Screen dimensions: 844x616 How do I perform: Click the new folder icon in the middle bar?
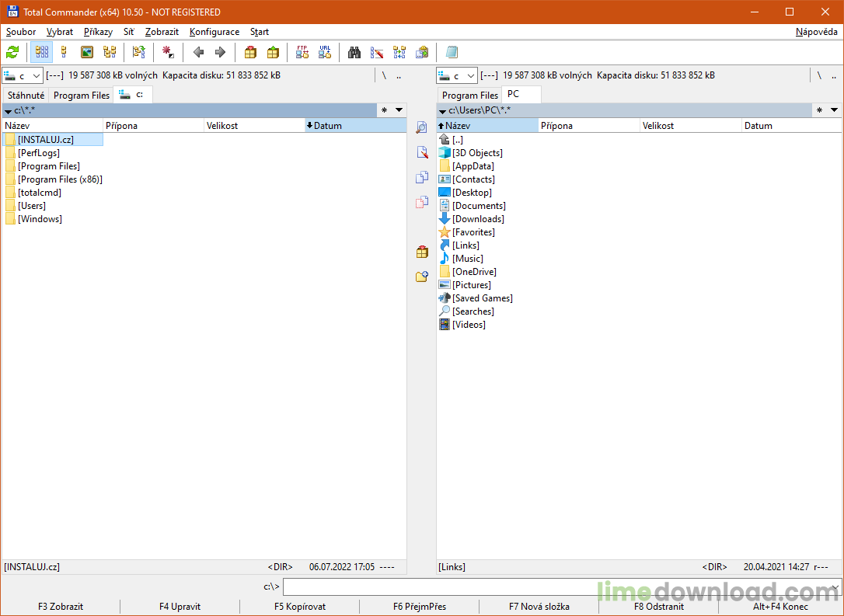point(421,277)
